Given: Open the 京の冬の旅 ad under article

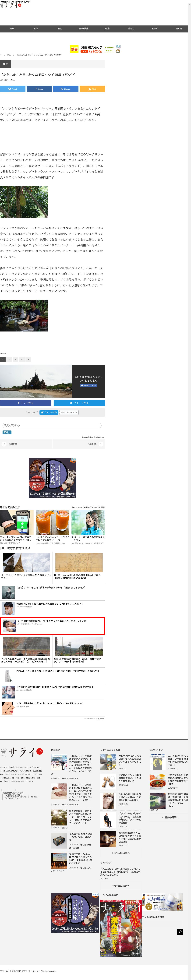Looking at the screenshot, I should (x=53, y=478).
